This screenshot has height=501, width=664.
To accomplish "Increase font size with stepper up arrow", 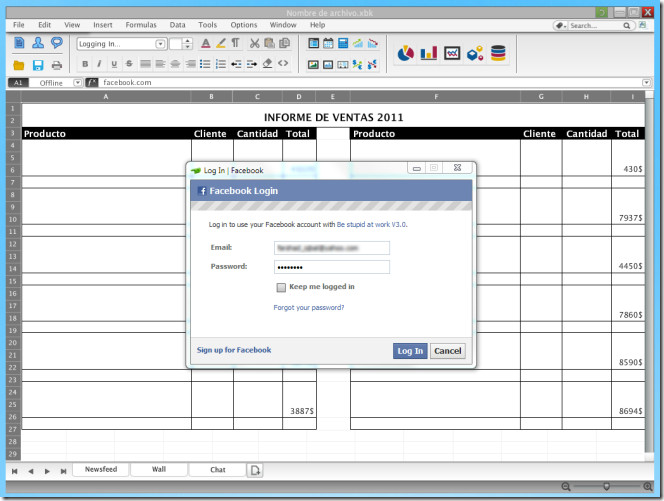I will tap(188, 41).
